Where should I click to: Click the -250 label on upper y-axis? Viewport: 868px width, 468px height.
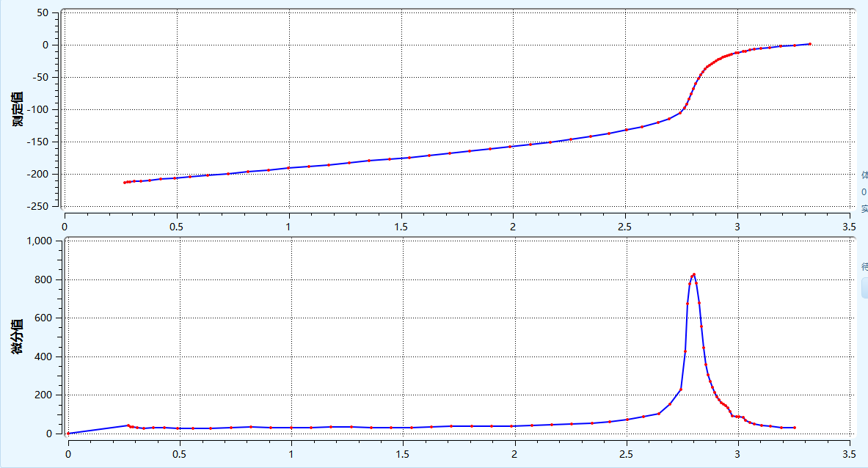point(37,206)
